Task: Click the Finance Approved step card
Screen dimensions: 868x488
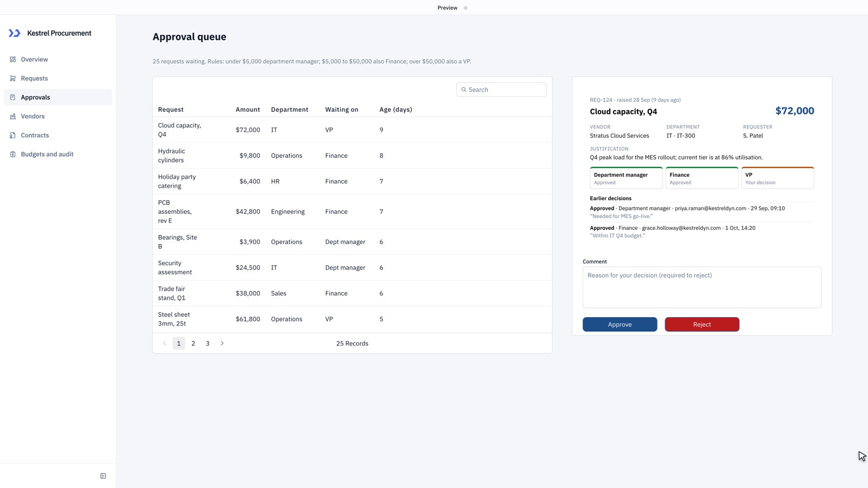Action: coord(702,178)
